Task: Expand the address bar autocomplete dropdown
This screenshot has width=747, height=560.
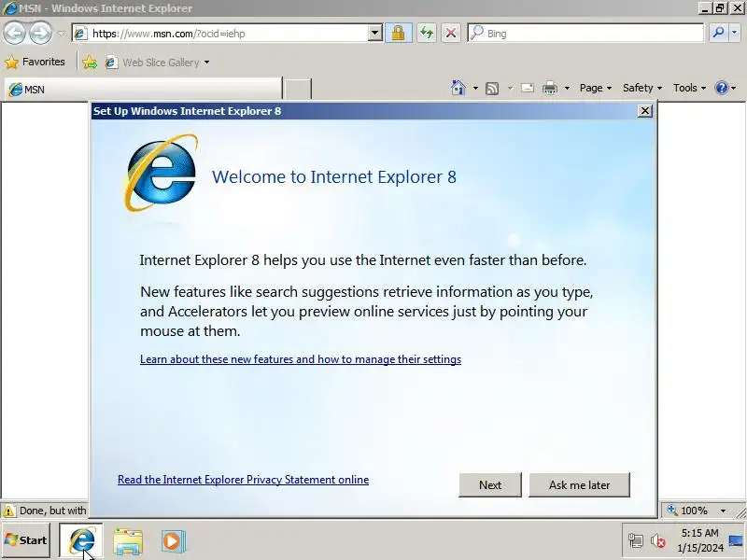Action: (x=375, y=33)
